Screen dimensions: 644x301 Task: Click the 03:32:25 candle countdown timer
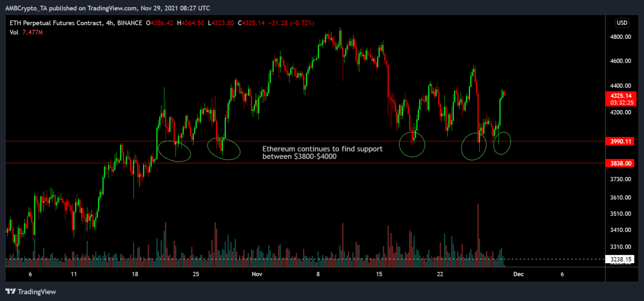(621, 102)
